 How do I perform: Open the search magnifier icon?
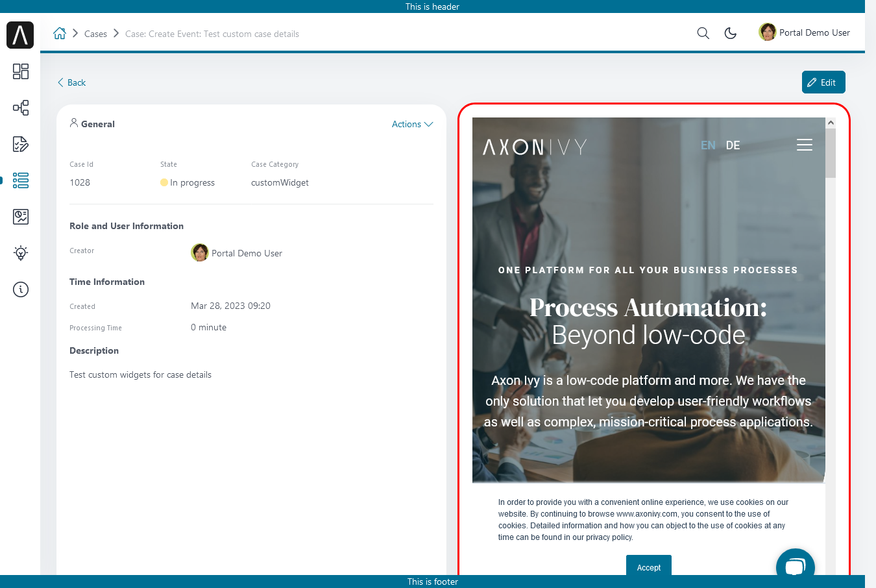703,33
